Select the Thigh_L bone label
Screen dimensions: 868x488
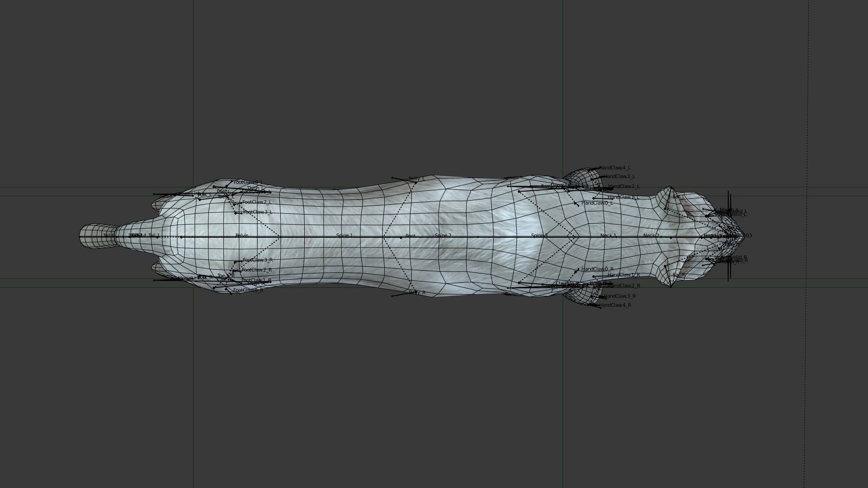tap(256, 188)
